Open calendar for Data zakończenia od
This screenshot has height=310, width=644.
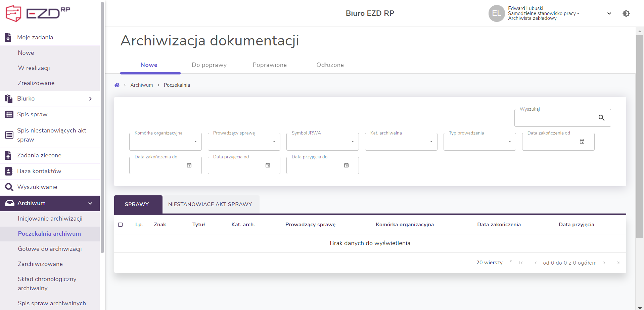[582, 142]
